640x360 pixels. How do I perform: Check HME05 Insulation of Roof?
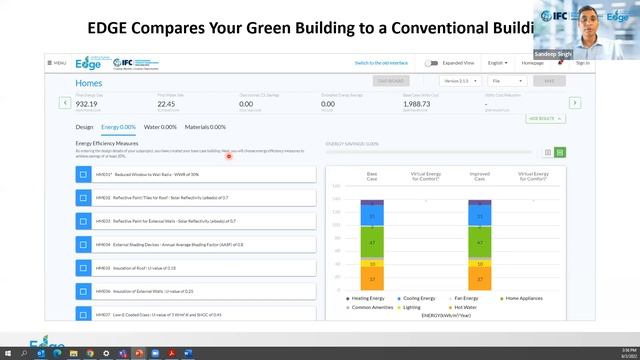(83, 268)
